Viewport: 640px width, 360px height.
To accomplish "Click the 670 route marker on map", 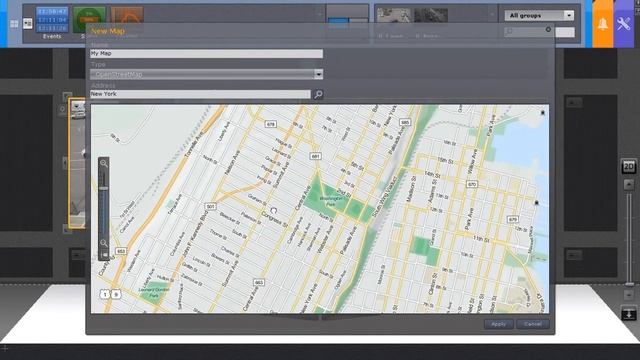I will (472, 184).
